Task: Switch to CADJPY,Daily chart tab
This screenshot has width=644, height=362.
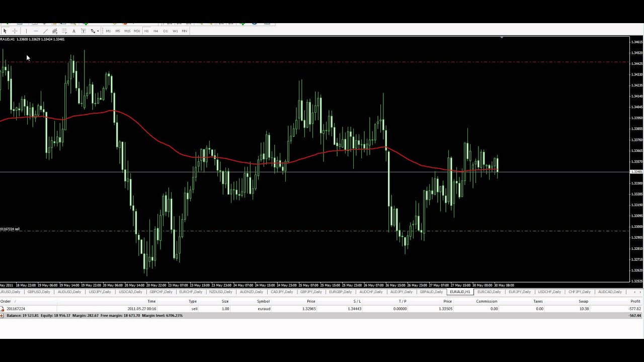Action: (281, 292)
